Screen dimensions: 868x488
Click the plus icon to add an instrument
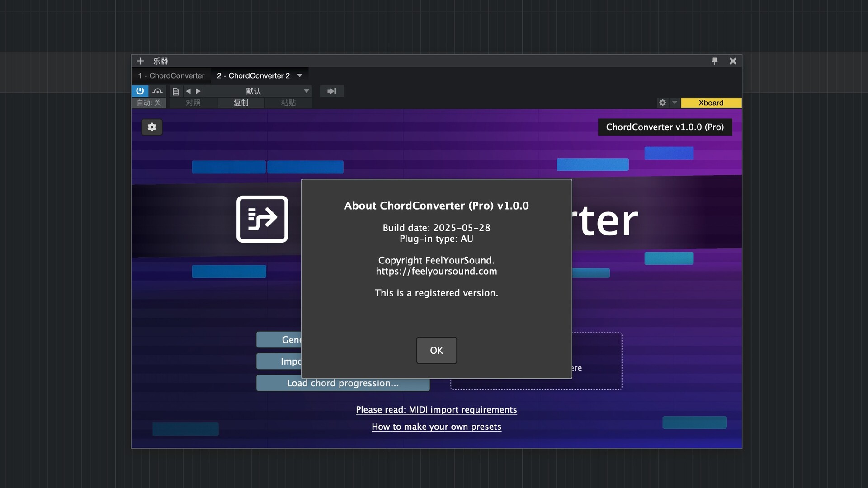pyautogui.click(x=140, y=61)
